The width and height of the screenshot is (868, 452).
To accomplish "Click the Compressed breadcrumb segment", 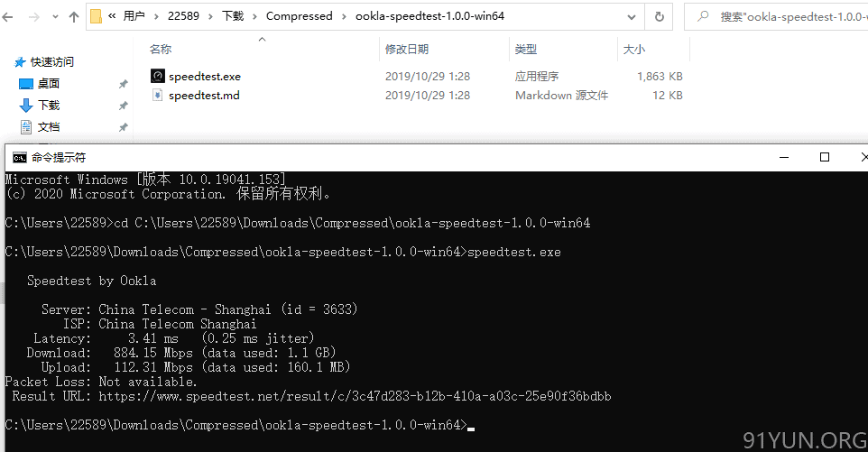I will click(299, 16).
